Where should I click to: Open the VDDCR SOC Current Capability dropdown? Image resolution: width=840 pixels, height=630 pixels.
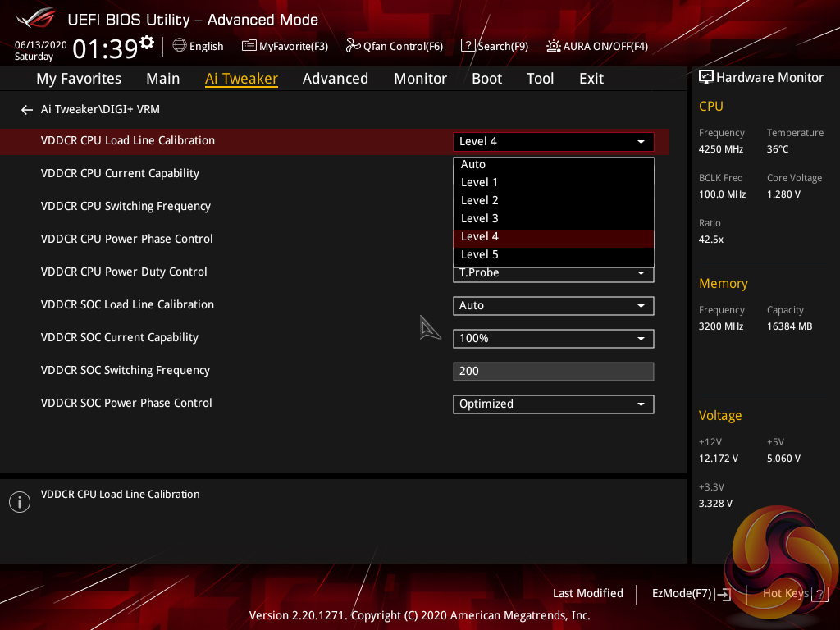[553, 338]
